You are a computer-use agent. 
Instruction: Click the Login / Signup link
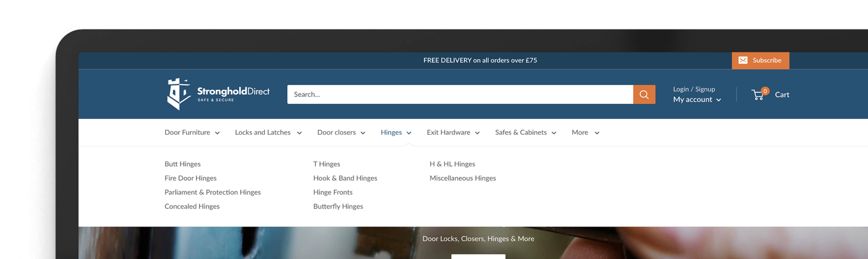click(694, 89)
